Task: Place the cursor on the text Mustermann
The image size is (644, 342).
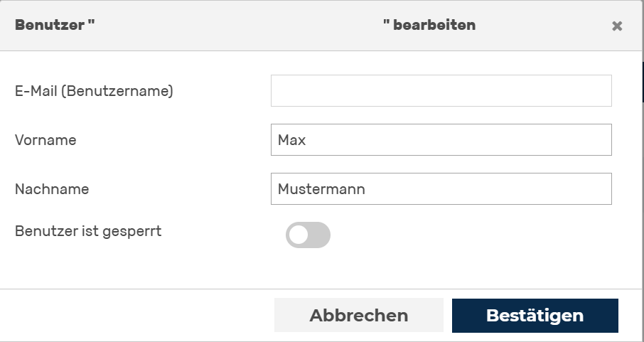Action: click(x=321, y=189)
